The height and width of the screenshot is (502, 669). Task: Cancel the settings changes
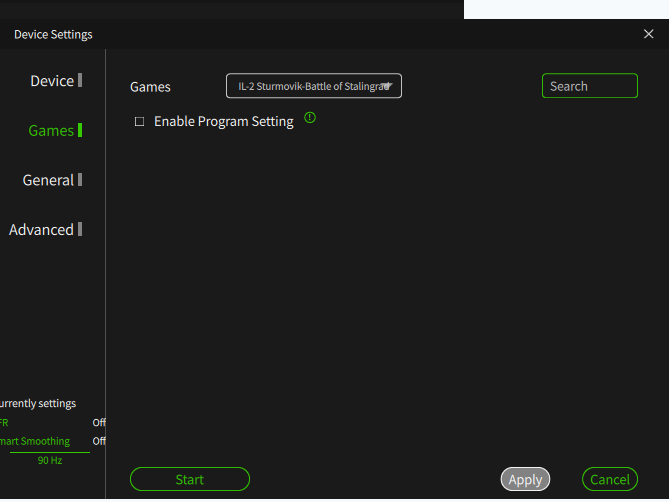pyautogui.click(x=609, y=480)
